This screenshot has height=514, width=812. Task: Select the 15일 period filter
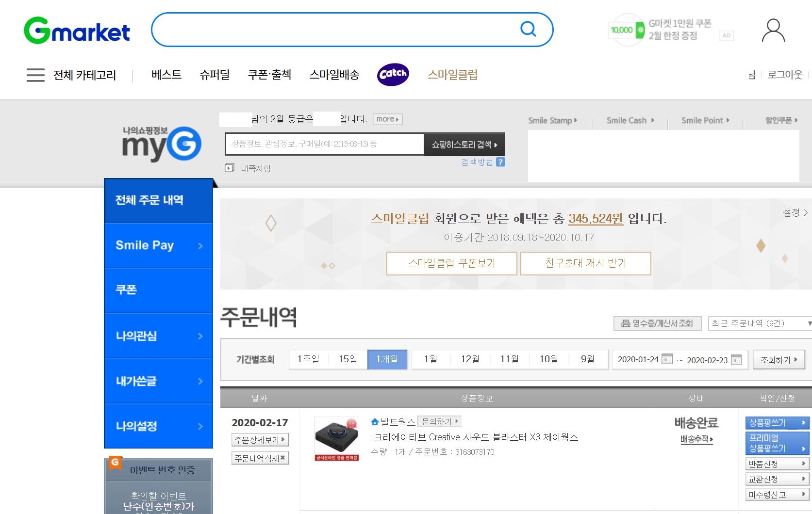click(348, 359)
